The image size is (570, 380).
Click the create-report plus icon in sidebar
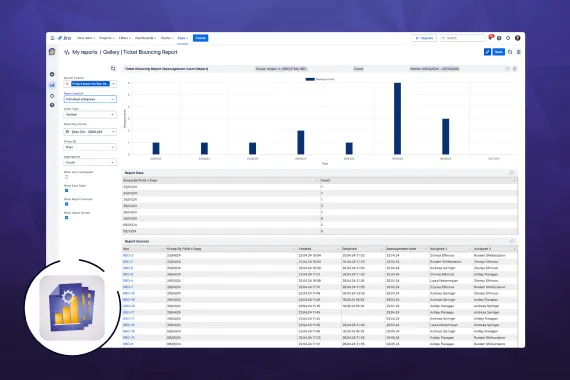pyautogui.click(x=52, y=74)
